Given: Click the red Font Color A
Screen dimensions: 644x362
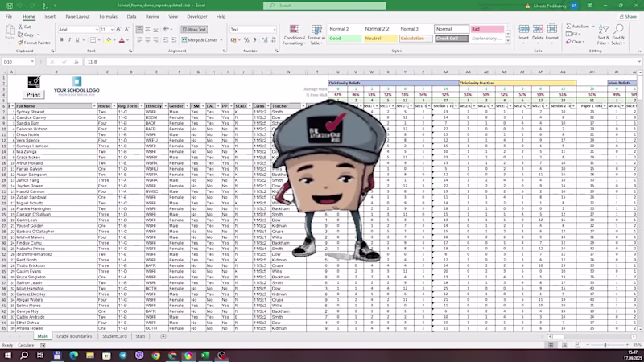Looking at the screenshot, I should (x=122, y=39).
